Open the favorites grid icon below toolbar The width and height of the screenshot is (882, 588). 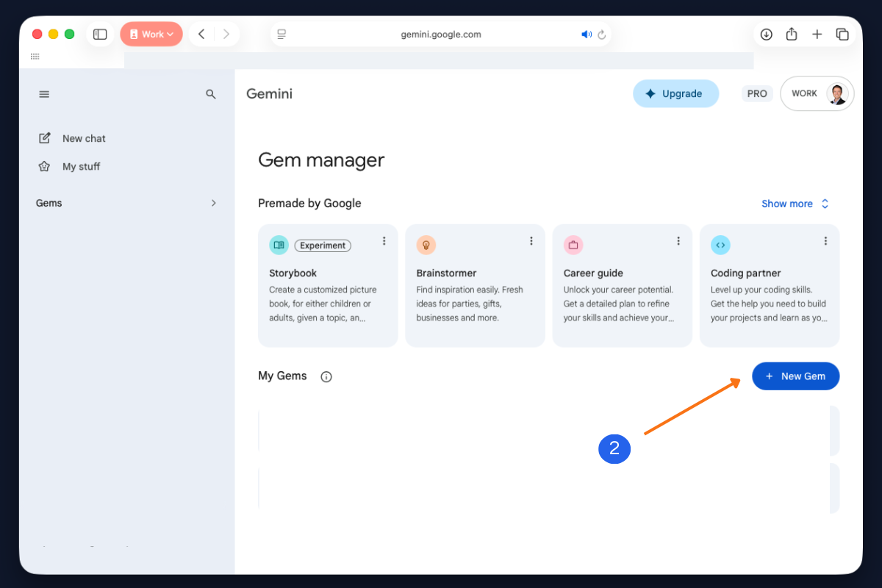pyautogui.click(x=35, y=57)
